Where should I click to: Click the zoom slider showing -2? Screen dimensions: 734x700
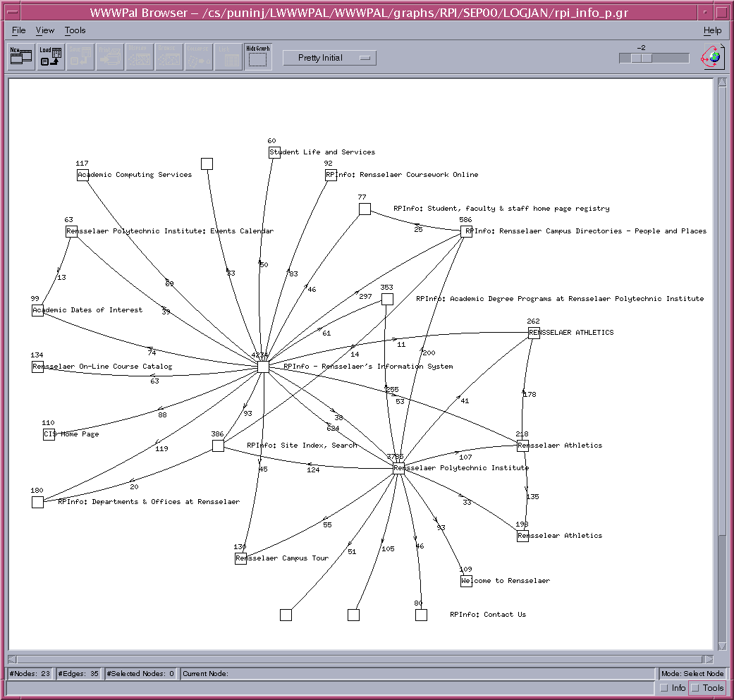(x=654, y=58)
